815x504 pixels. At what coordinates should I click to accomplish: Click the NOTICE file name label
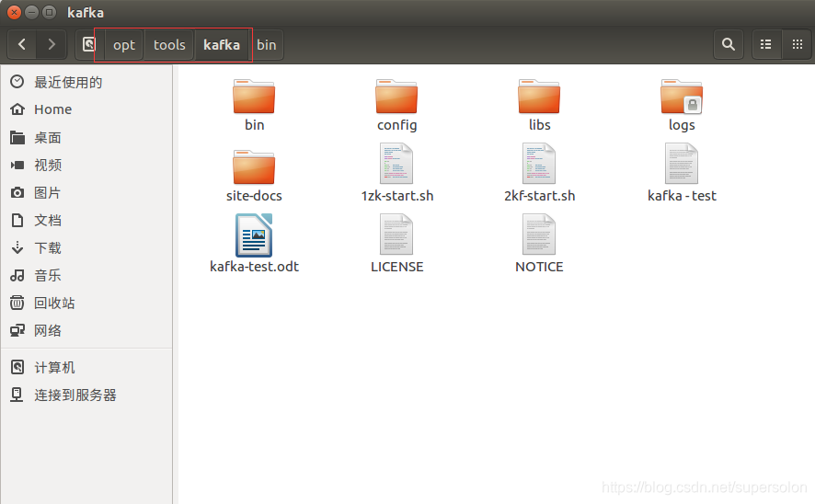(539, 267)
